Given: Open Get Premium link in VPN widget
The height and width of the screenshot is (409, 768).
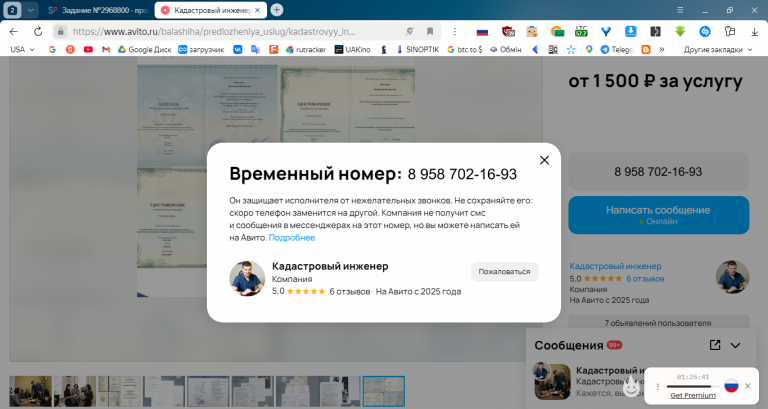Looking at the screenshot, I should 693,395.
